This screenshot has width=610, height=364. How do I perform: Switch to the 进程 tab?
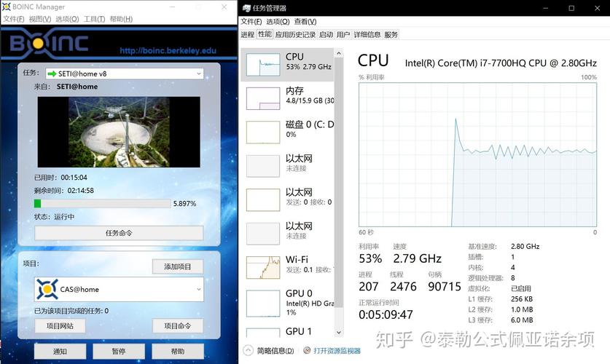click(x=247, y=34)
